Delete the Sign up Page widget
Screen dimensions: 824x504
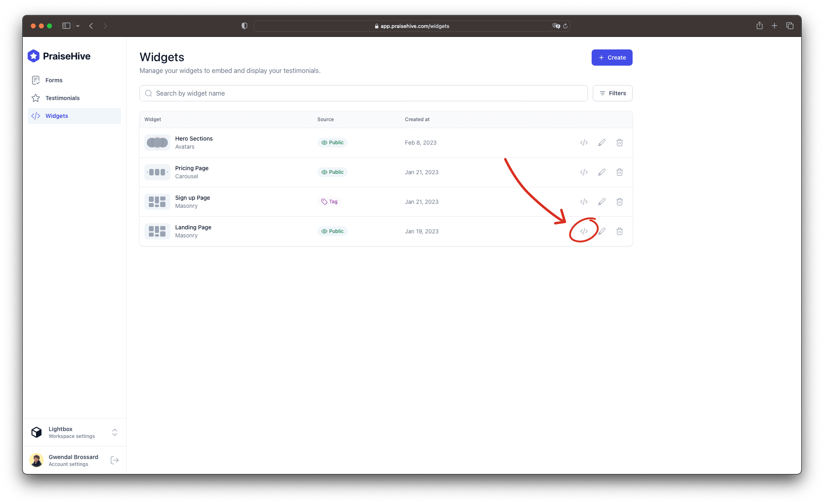tap(620, 202)
